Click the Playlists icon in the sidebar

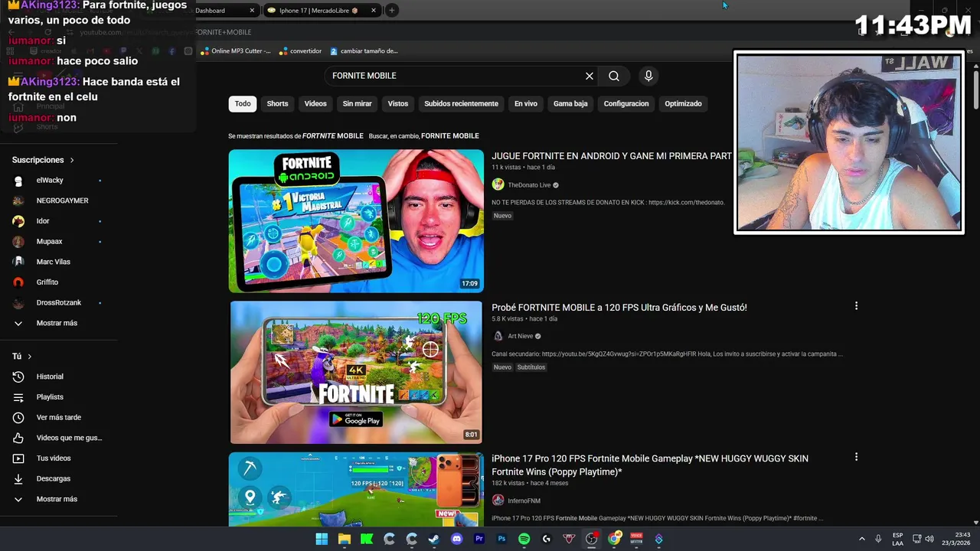click(18, 397)
